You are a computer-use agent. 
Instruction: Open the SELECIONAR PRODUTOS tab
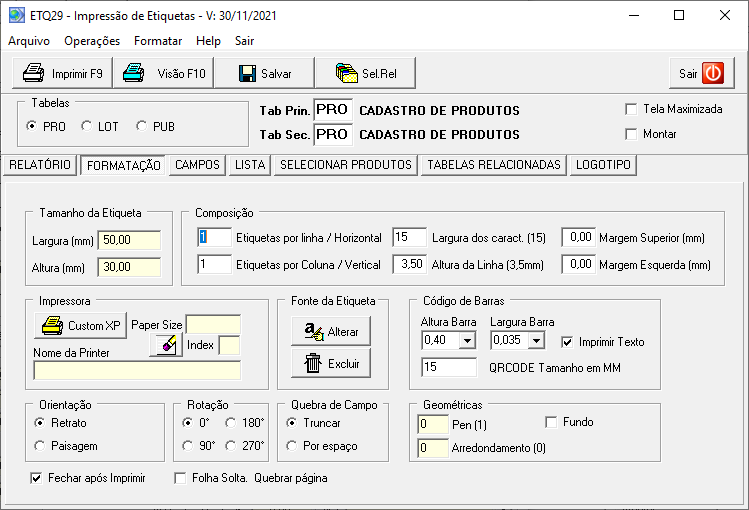tap(346, 165)
